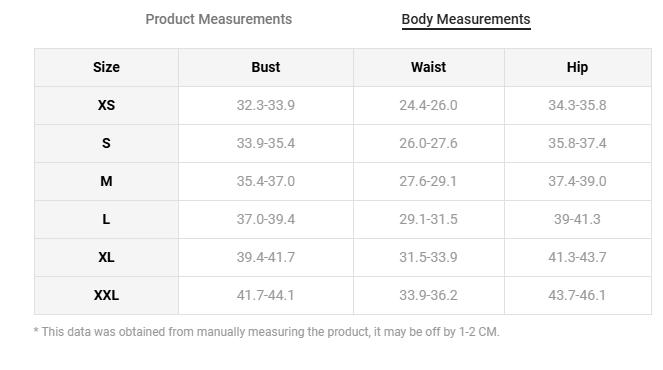Click the Size column header
Viewport: 663px width, 370px height.
click(106, 67)
